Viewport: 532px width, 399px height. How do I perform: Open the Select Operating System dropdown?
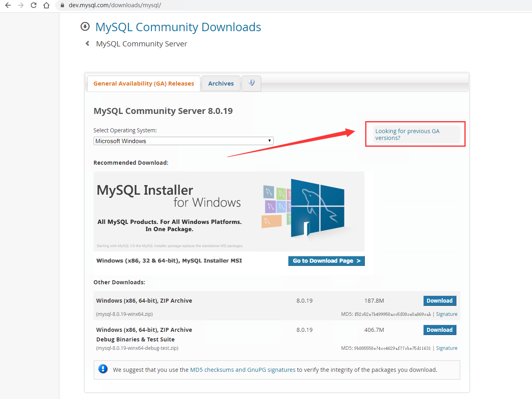point(183,141)
